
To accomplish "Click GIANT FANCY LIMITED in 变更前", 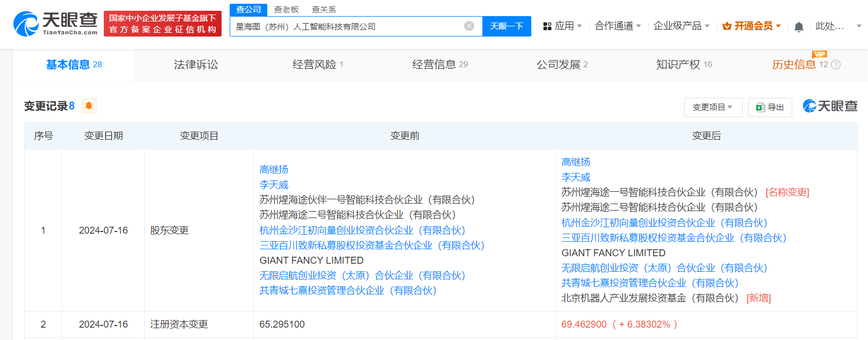I will pyautogui.click(x=311, y=261).
